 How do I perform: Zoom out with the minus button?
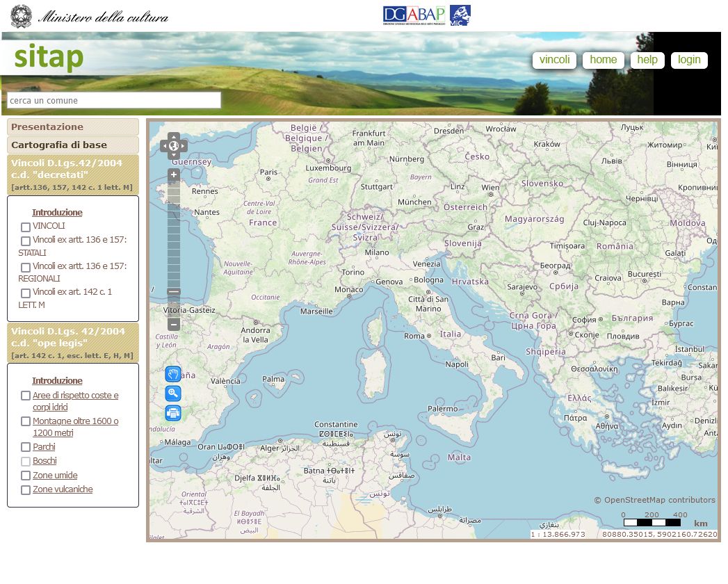point(174,323)
